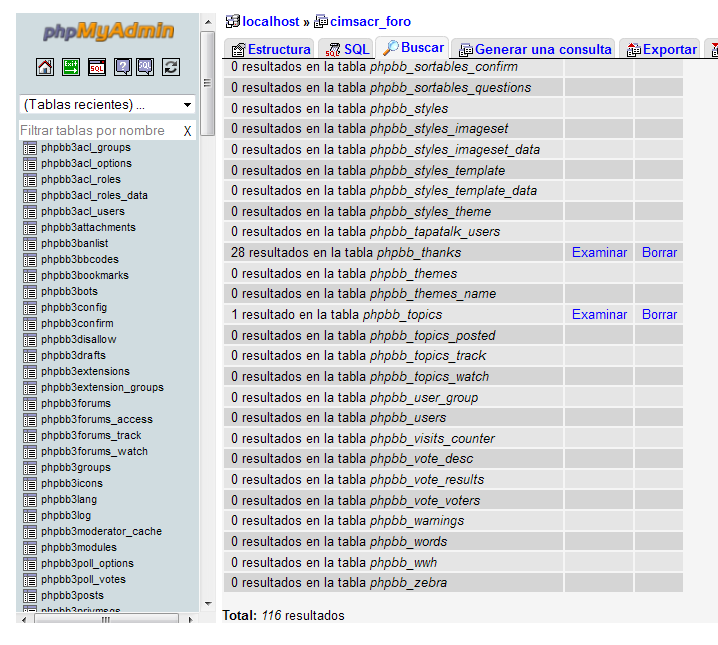Click table icon beside phpbb3modules
718x645 pixels.
(30, 548)
